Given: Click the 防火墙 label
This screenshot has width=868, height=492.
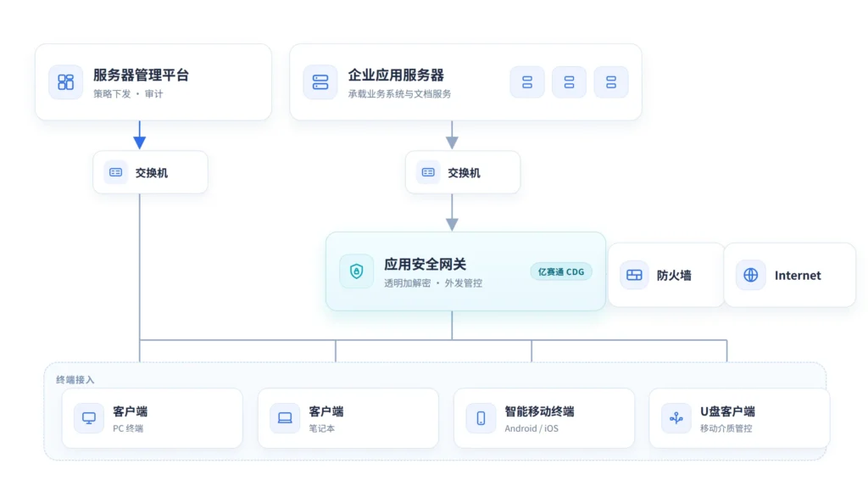Looking at the screenshot, I should 674,276.
